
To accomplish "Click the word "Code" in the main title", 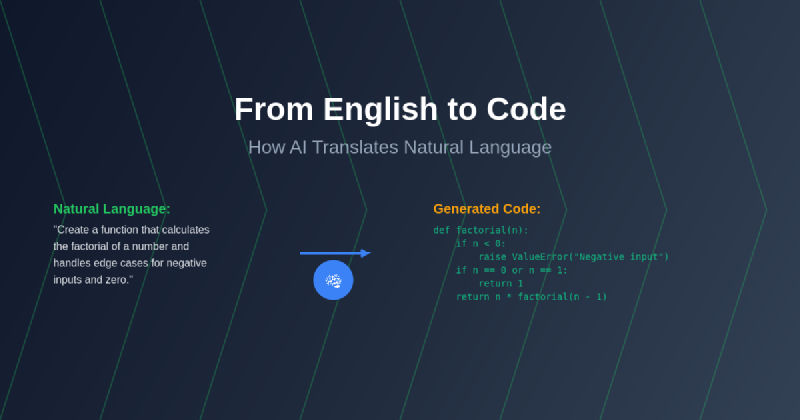I will point(527,109).
